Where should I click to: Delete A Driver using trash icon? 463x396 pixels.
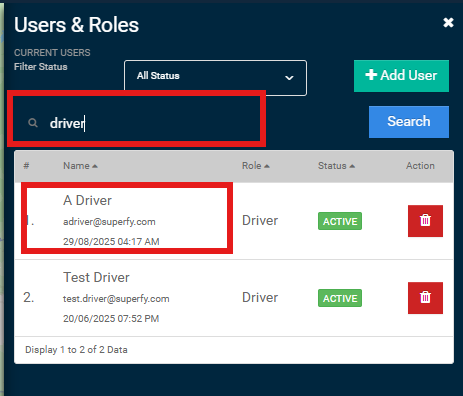tap(425, 221)
